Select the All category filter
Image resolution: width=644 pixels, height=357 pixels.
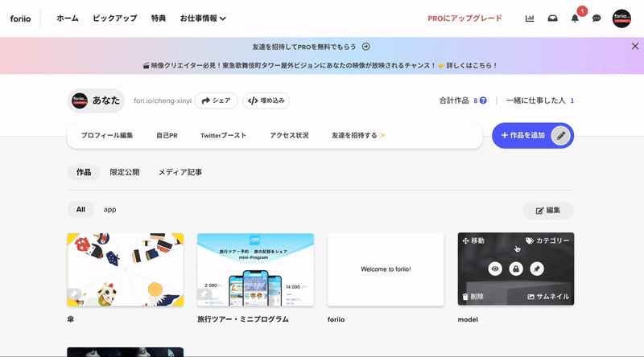80,210
